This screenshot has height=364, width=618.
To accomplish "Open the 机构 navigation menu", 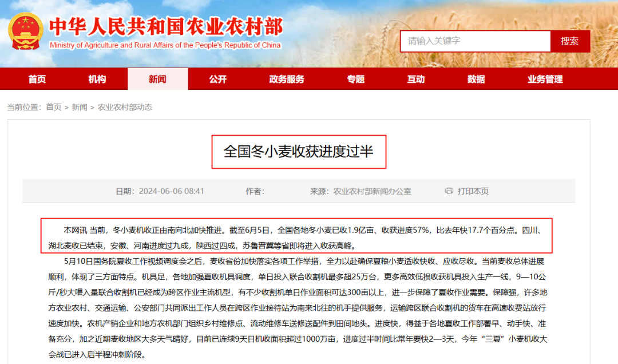I will click(x=97, y=79).
